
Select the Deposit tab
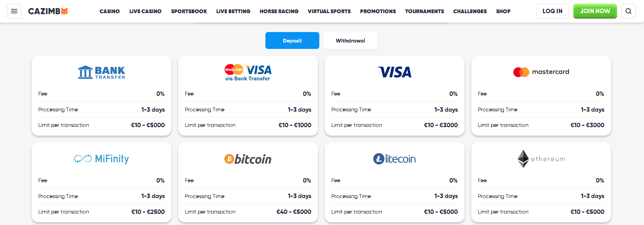point(292,40)
